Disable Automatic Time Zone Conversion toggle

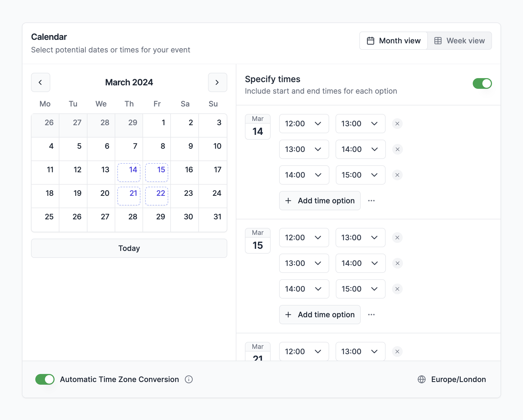(45, 379)
